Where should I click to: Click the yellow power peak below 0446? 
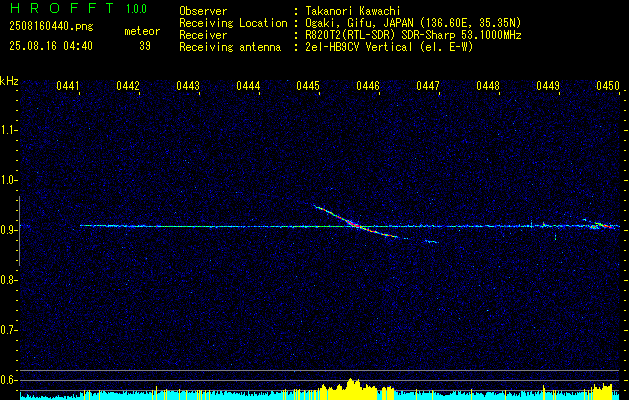click(x=351, y=389)
